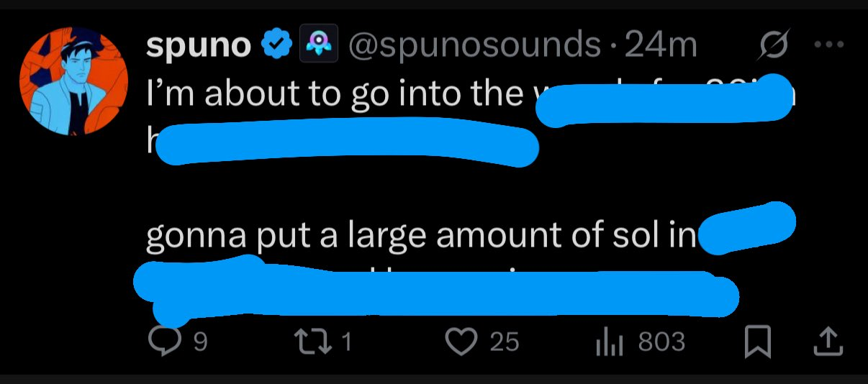Click the reply count 9
868x384 pixels.
[202, 342]
